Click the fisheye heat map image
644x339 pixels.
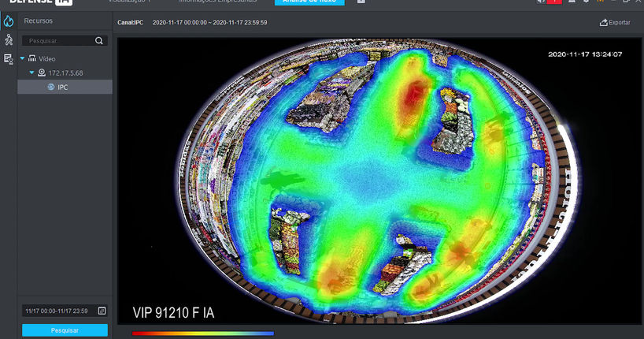click(x=379, y=181)
